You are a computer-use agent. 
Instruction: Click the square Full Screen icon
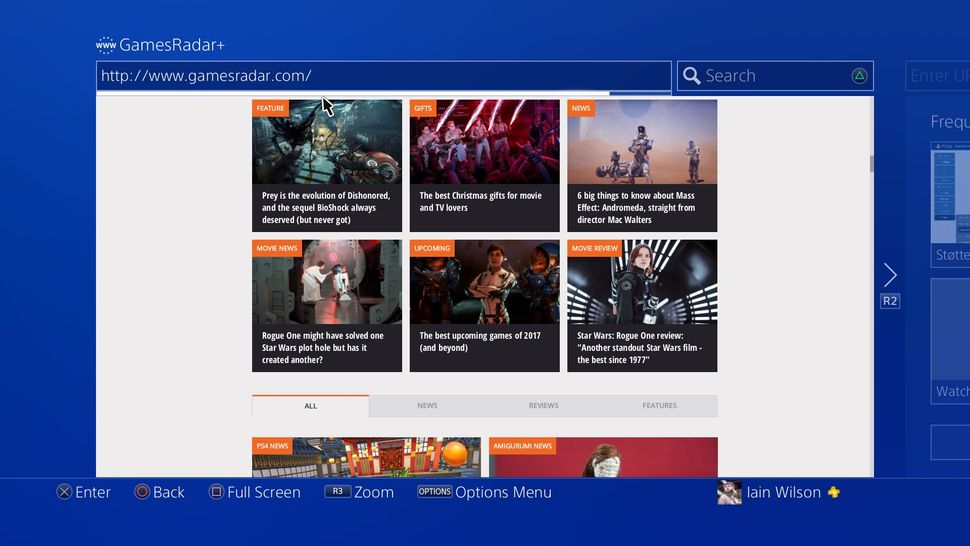216,492
